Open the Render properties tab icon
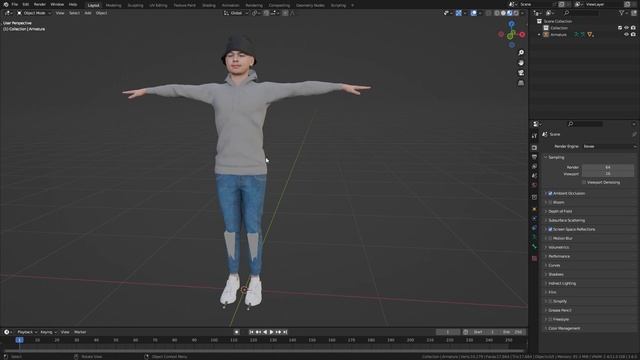This screenshot has width=640, height=360. coord(534,147)
